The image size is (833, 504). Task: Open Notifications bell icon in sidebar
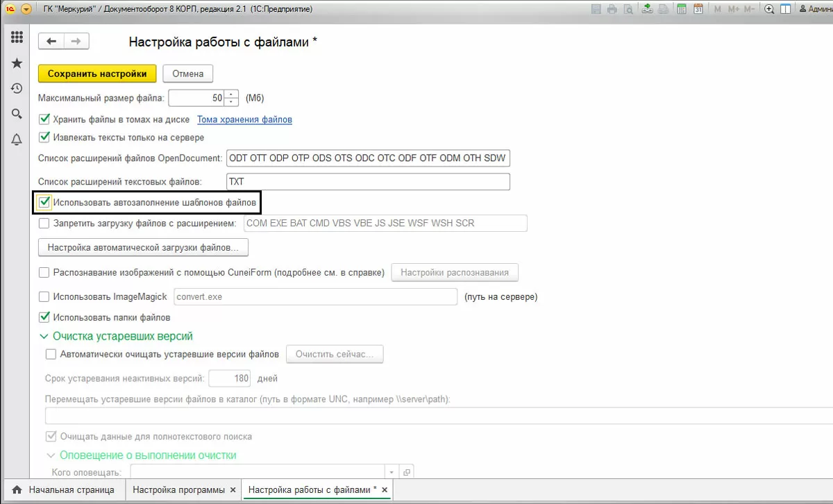point(17,140)
